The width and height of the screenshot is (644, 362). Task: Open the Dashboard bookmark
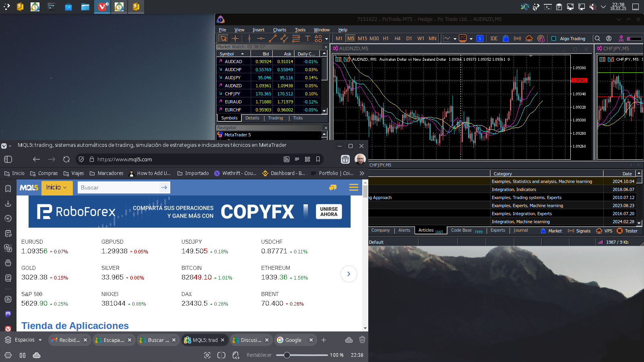tap(283, 173)
